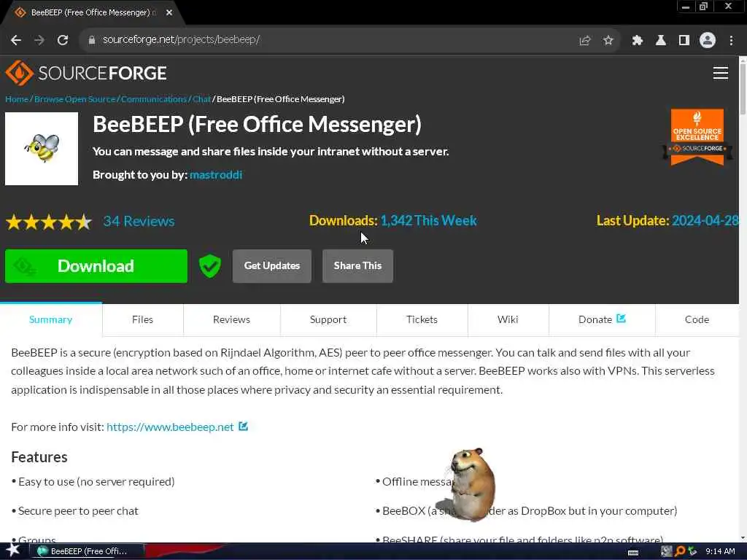The height and width of the screenshot is (560, 747).
Task: Open the star start menu on taskbar
Action: tap(13, 551)
